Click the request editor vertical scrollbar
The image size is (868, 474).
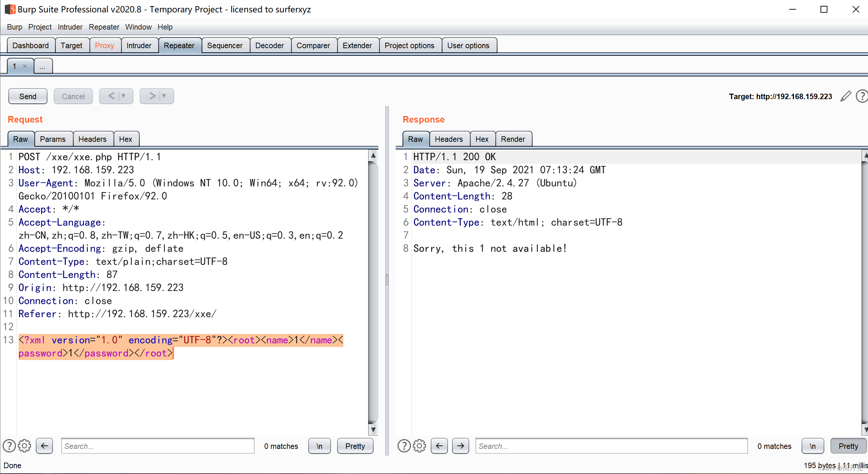(373, 293)
